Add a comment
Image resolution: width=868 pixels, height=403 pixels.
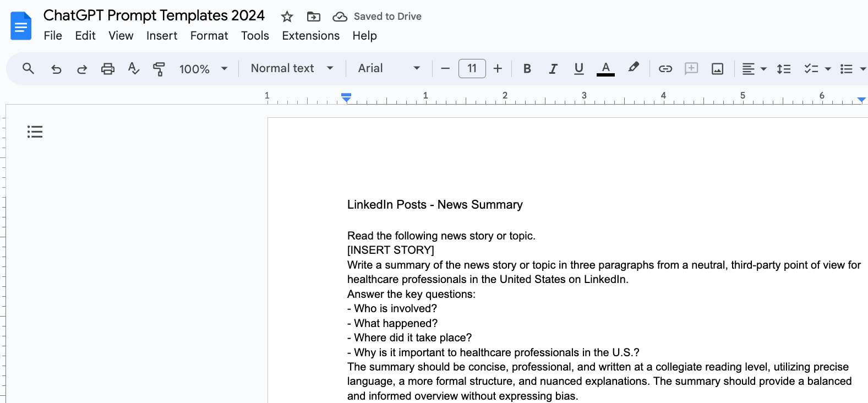[x=691, y=68]
